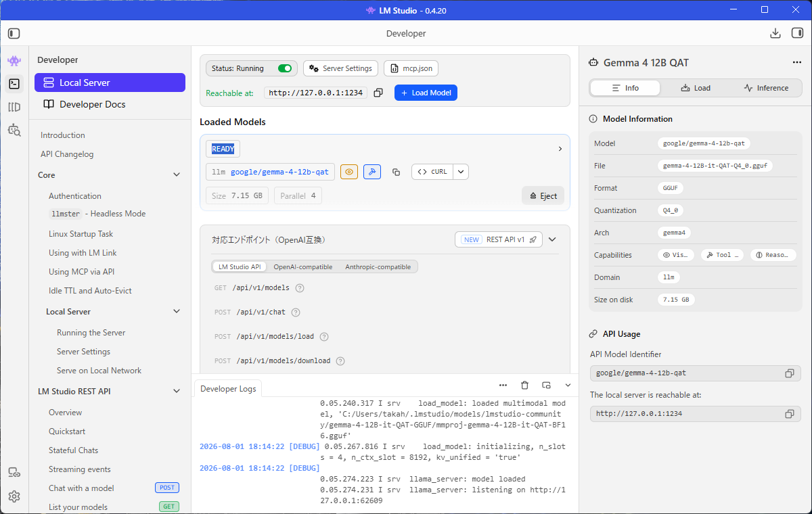The image size is (812, 514).
Task: Toggle the right sidebar panel icon
Action: [797, 33]
